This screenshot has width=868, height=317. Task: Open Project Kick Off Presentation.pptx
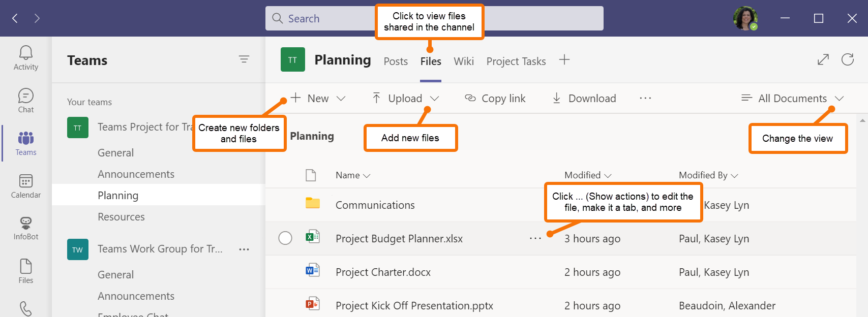414,306
